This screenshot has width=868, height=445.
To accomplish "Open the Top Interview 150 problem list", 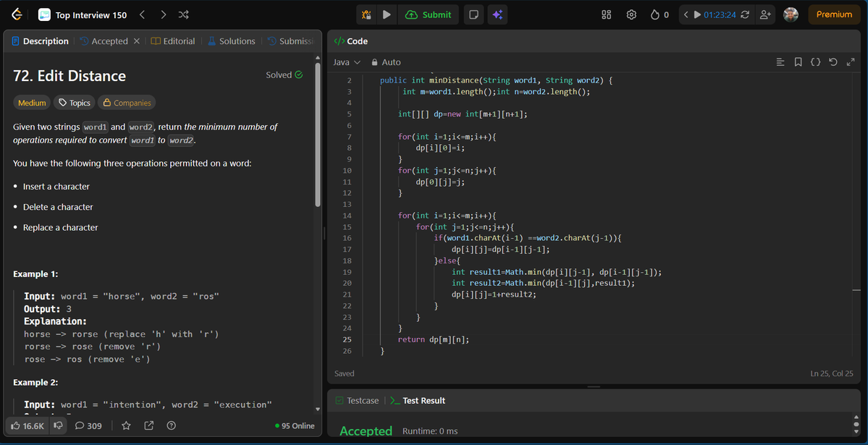I will coord(82,15).
